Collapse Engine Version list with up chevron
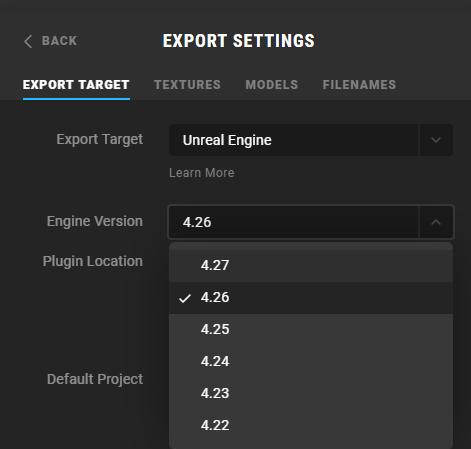471x449 pixels. pos(436,222)
